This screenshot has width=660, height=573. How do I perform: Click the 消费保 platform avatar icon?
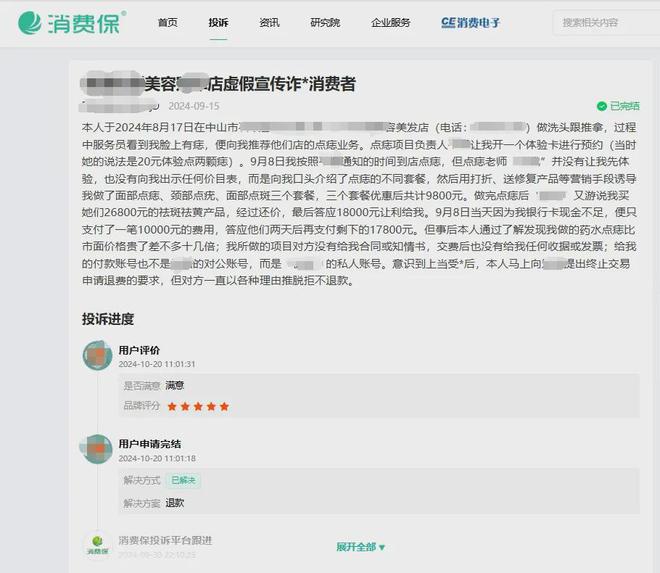click(97, 545)
